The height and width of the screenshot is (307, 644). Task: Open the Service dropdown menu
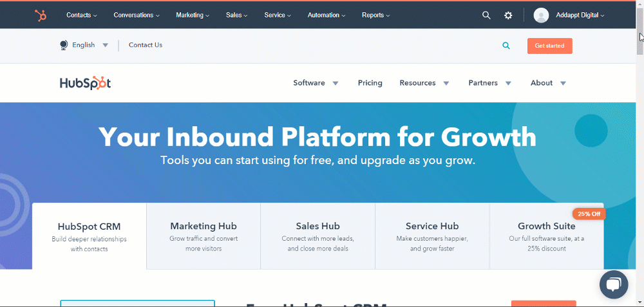pyautogui.click(x=278, y=15)
